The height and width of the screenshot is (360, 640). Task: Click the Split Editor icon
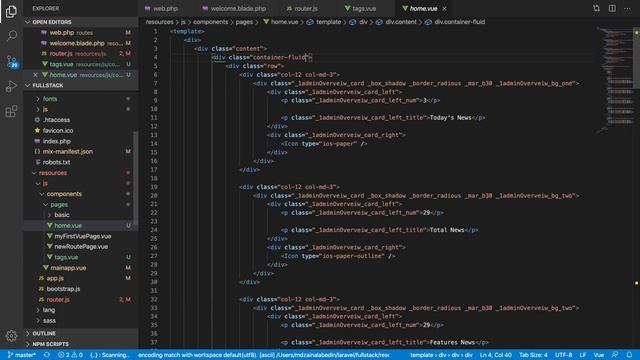(612, 8)
